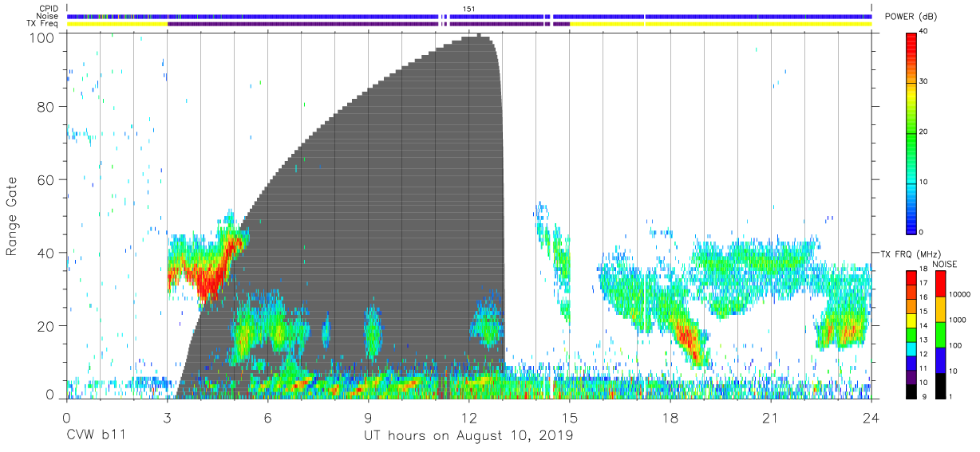This screenshot has width=980, height=452.
Task: Click power colorbar label '40'
Action: (925, 32)
